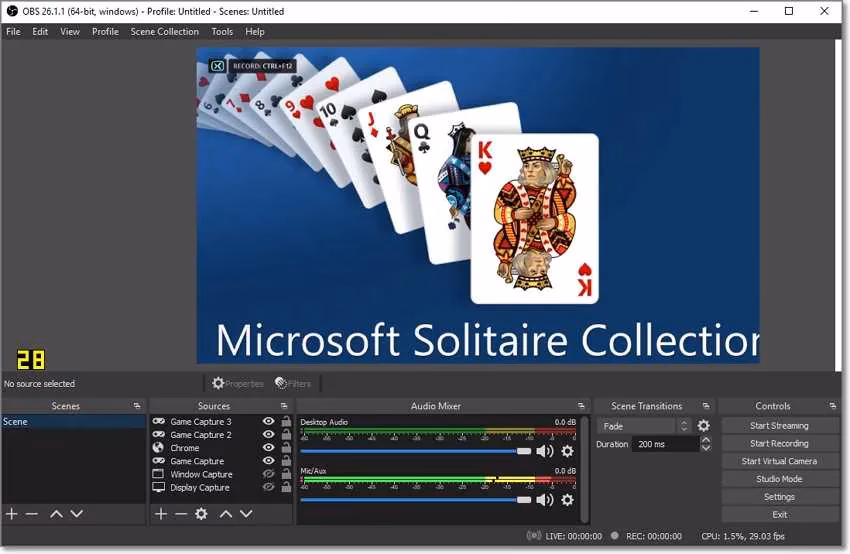This screenshot has height=554, width=850.
Task: Click the Mic/Aux volume slider
Action: pyautogui.click(x=416, y=500)
